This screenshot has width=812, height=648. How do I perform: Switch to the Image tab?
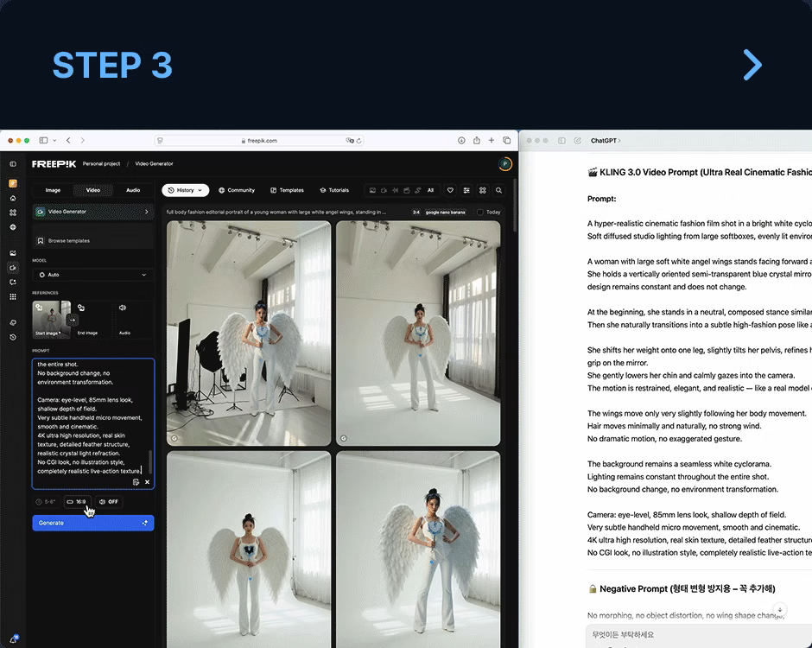pos(53,190)
